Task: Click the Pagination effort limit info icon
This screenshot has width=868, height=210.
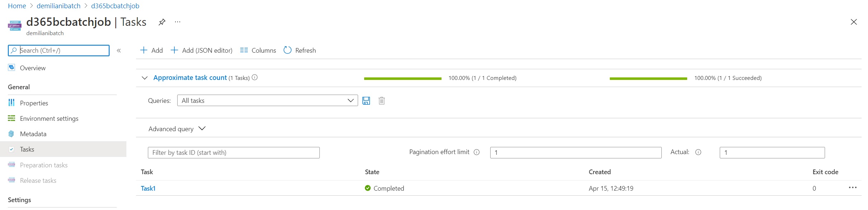Action: point(477,152)
